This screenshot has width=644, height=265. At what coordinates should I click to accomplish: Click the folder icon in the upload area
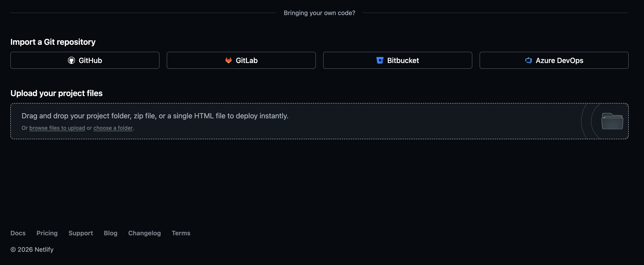(612, 121)
